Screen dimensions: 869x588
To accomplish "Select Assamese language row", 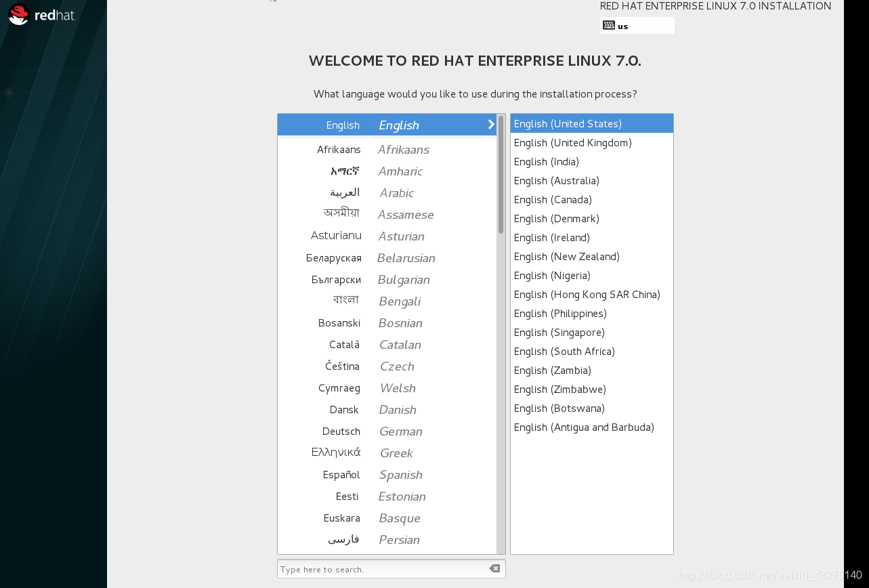I will click(x=387, y=215).
